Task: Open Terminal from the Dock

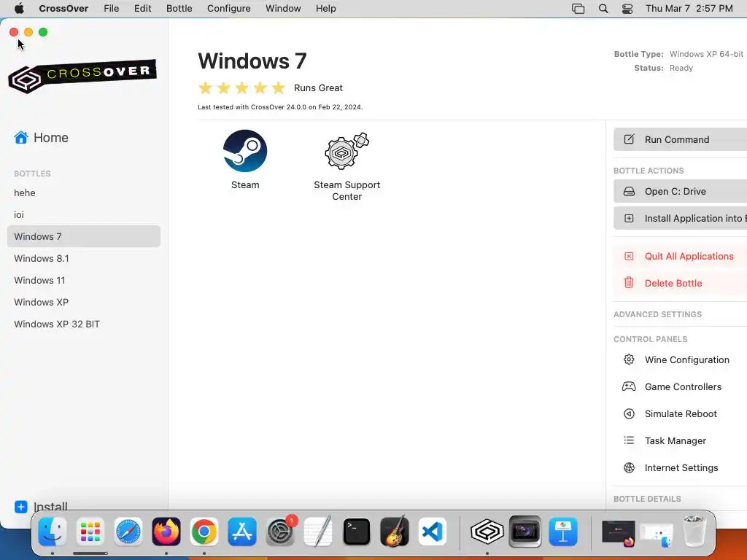Action: click(356, 532)
